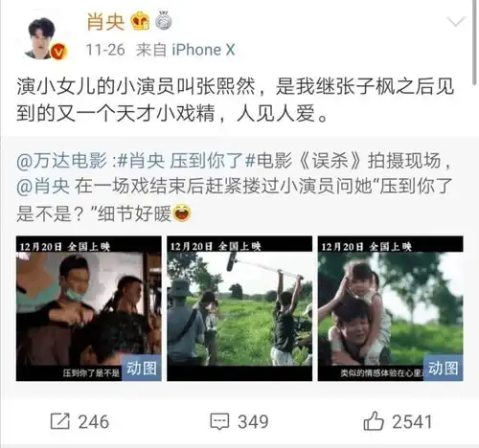Like the post with thumbs-up icon
This screenshot has width=479, height=448.
374,421
